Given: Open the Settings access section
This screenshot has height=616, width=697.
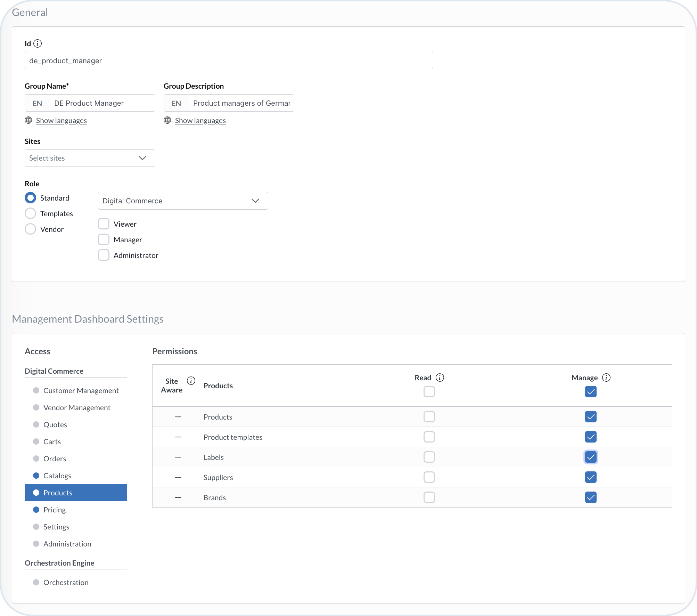Looking at the screenshot, I should 56,527.
